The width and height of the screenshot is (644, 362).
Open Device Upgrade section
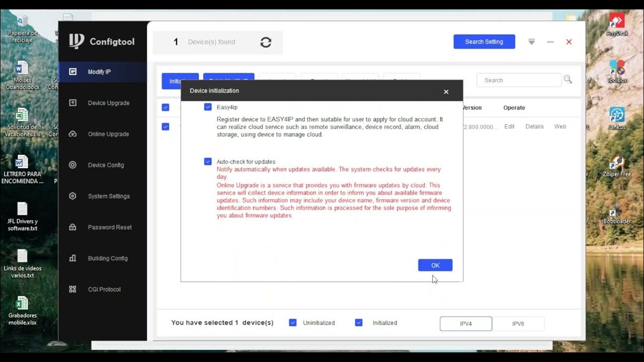pyautogui.click(x=103, y=103)
